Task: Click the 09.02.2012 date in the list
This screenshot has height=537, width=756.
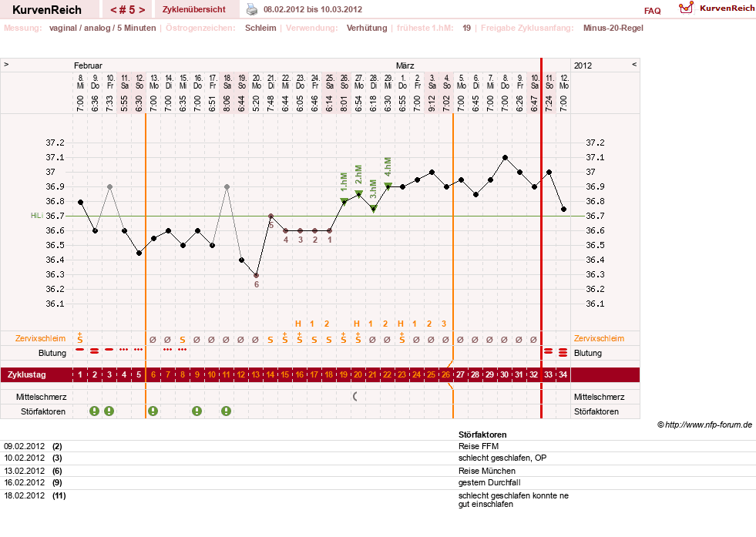Action: click(24, 446)
